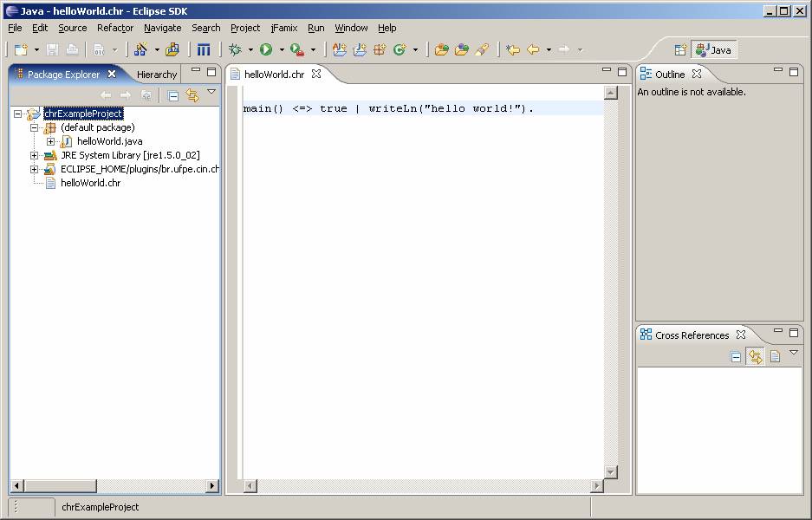Collapse the chrExampleProject tree node

click(18, 114)
